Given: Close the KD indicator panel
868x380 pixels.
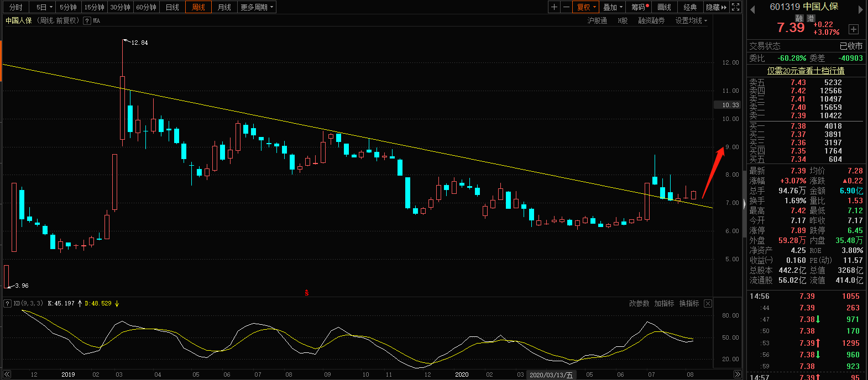Looking at the screenshot, I should (x=708, y=303).
